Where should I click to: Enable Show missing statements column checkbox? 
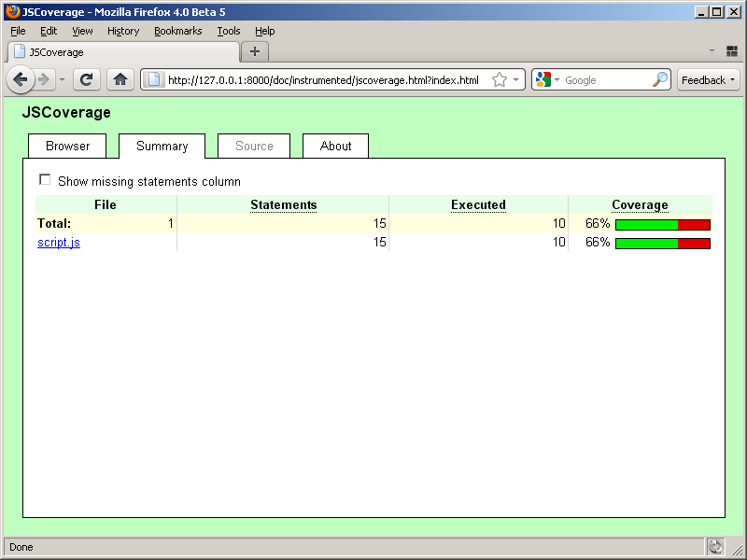pos(45,179)
